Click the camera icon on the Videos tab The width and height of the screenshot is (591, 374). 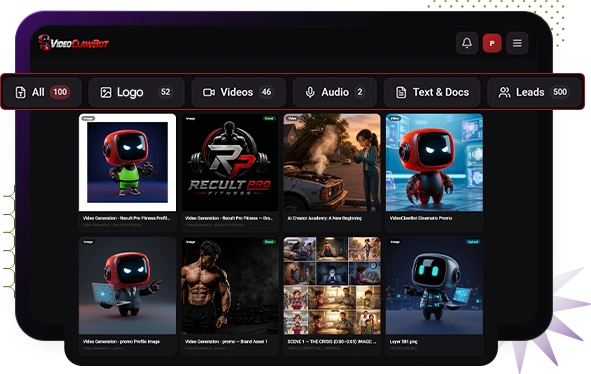tap(209, 92)
